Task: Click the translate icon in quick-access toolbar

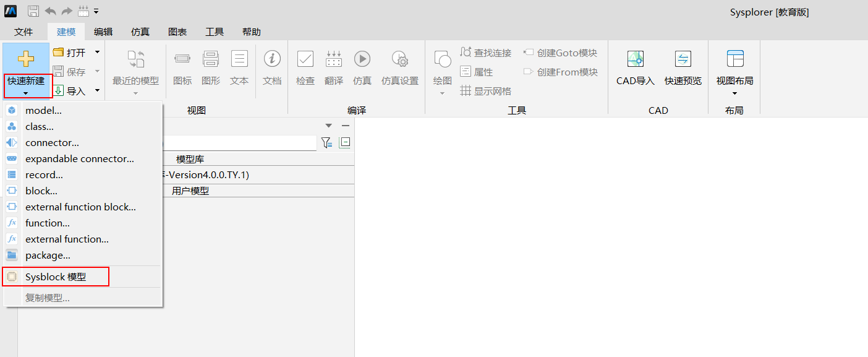Action: click(83, 11)
